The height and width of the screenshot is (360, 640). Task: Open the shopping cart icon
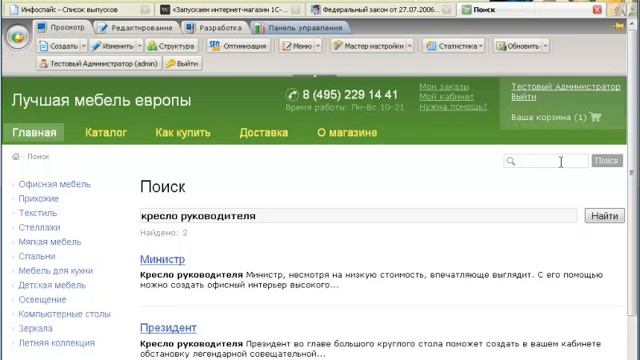click(596, 117)
